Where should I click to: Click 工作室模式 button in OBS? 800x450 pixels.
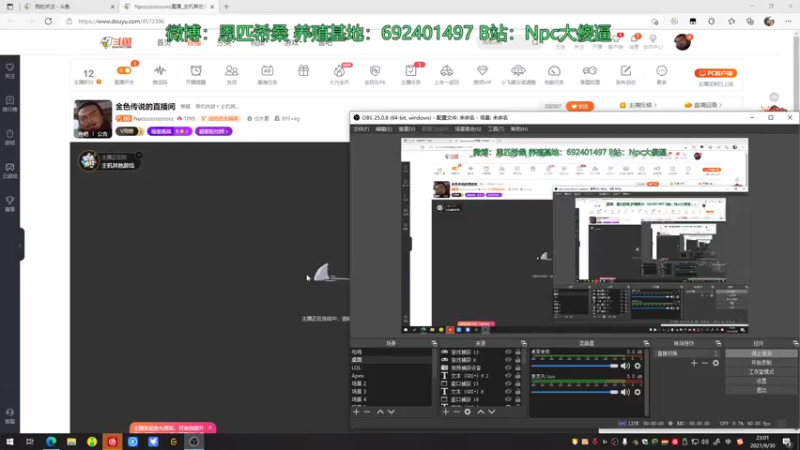(x=761, y=371)
